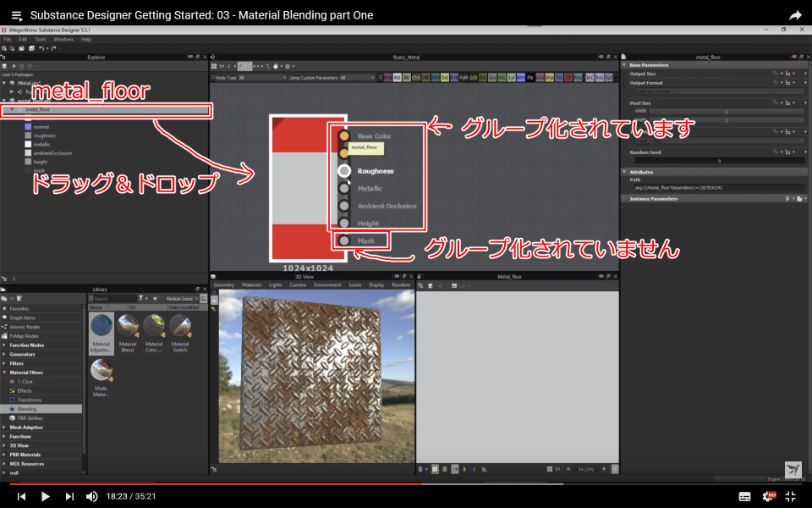Screen dimensions: 812x508
Task: Play the video
Action: pos(45,497)
